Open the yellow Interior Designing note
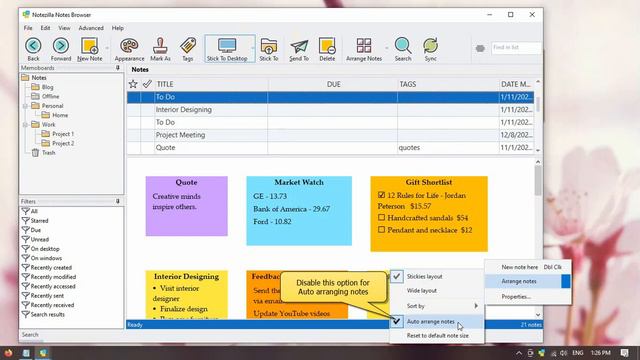This screenshot has width=640, height=360. [x=187, y=294]
